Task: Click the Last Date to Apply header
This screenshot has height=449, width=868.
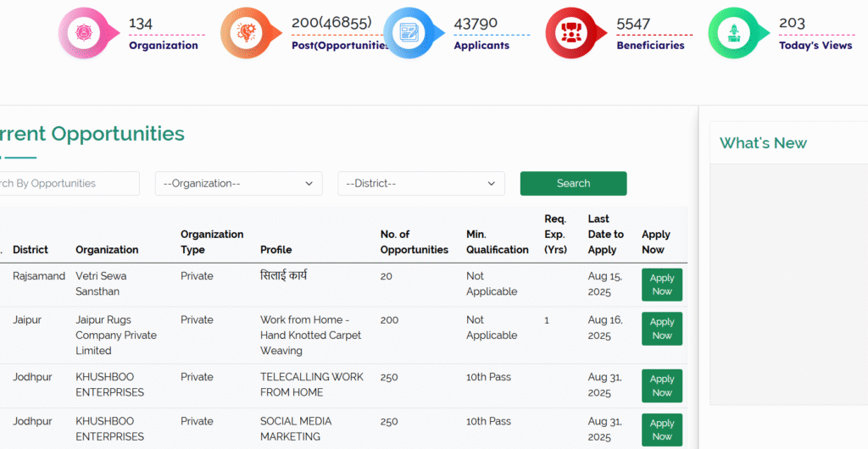Action: 605,235
